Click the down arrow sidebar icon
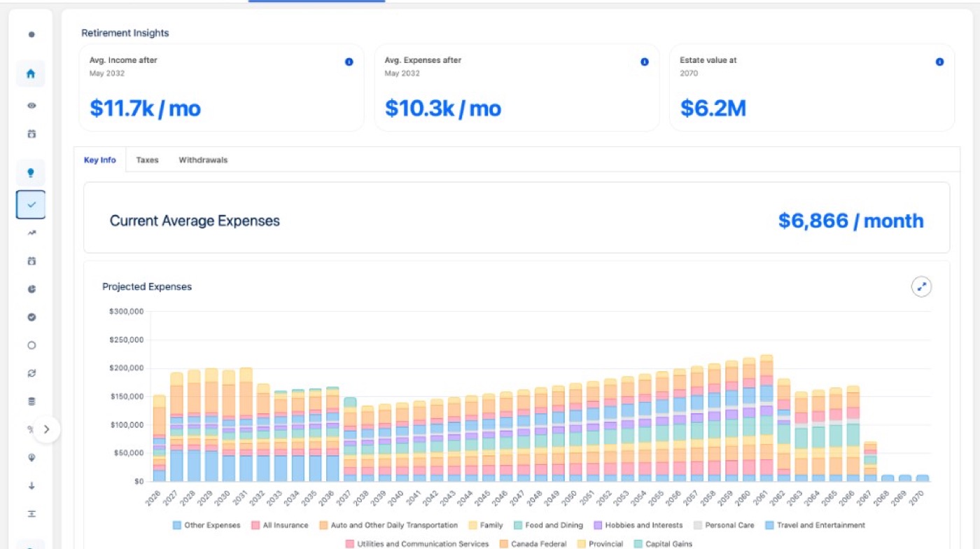This screenshot has height=549, width=980. (31, 485)
